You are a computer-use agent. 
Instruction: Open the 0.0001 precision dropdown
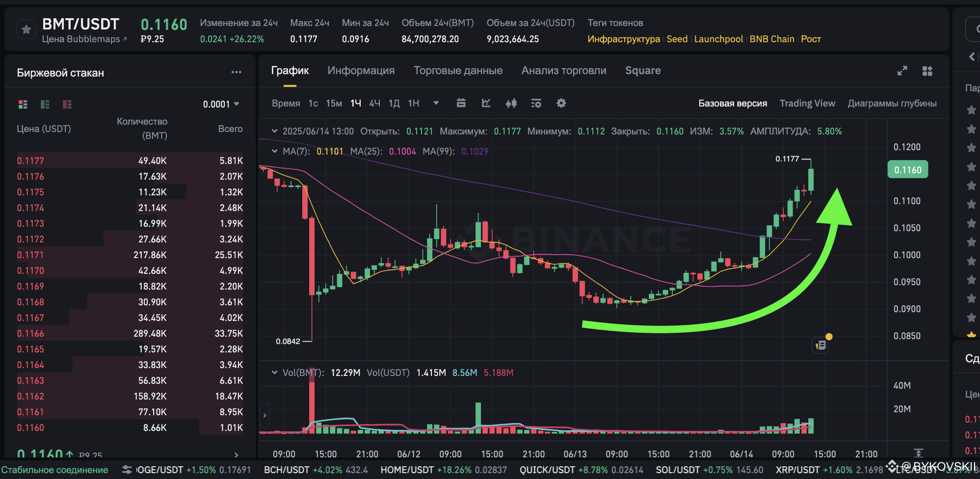pyautogui.click(x=222, y=104)
